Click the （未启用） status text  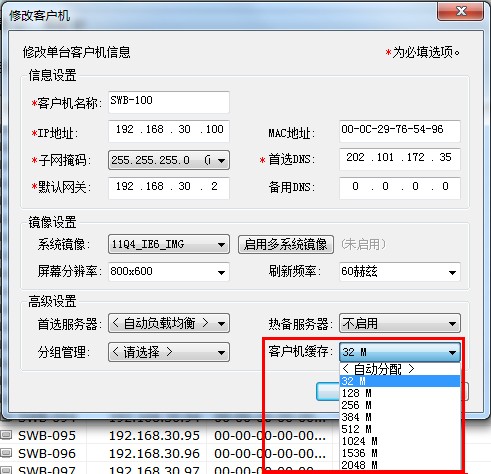[x=363, y=244]
